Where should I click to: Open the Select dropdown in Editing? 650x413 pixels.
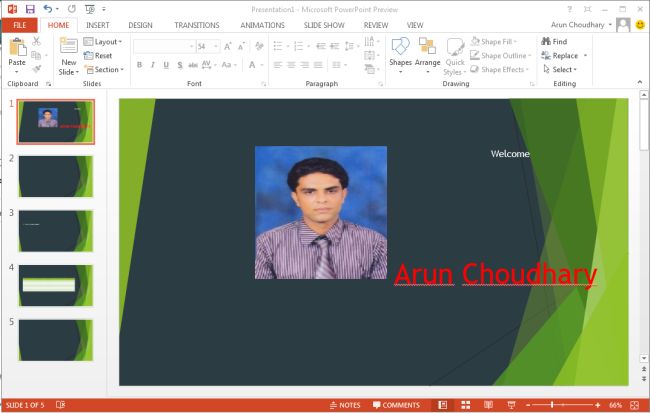point(560,69)
